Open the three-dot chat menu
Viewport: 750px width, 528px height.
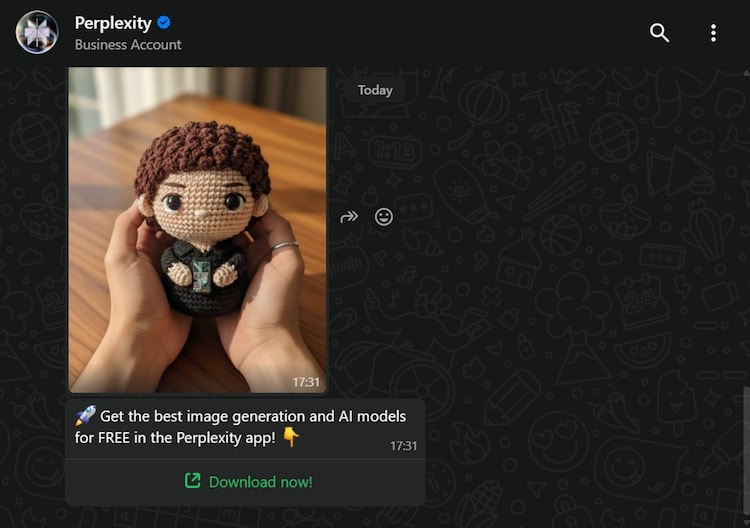pos(713,33)
